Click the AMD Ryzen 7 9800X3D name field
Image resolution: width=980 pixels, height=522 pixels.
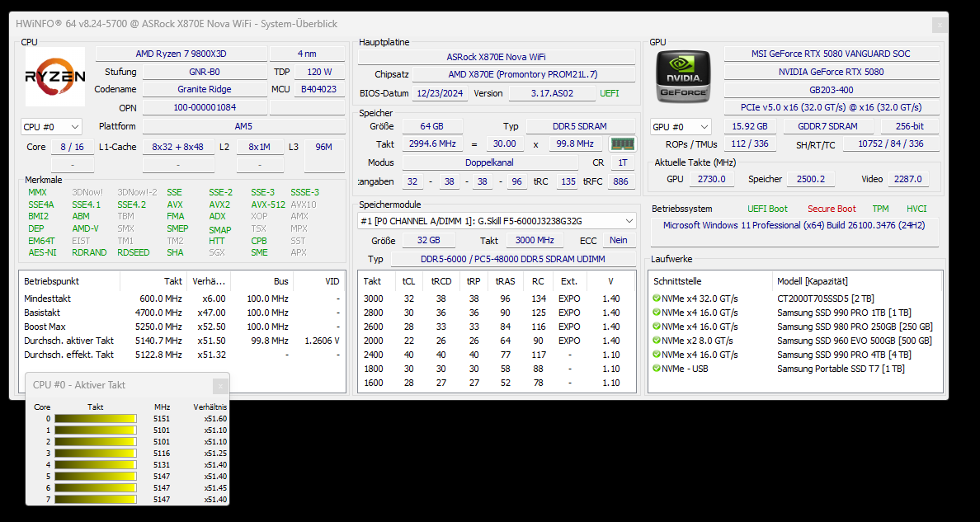pos(181,54)
